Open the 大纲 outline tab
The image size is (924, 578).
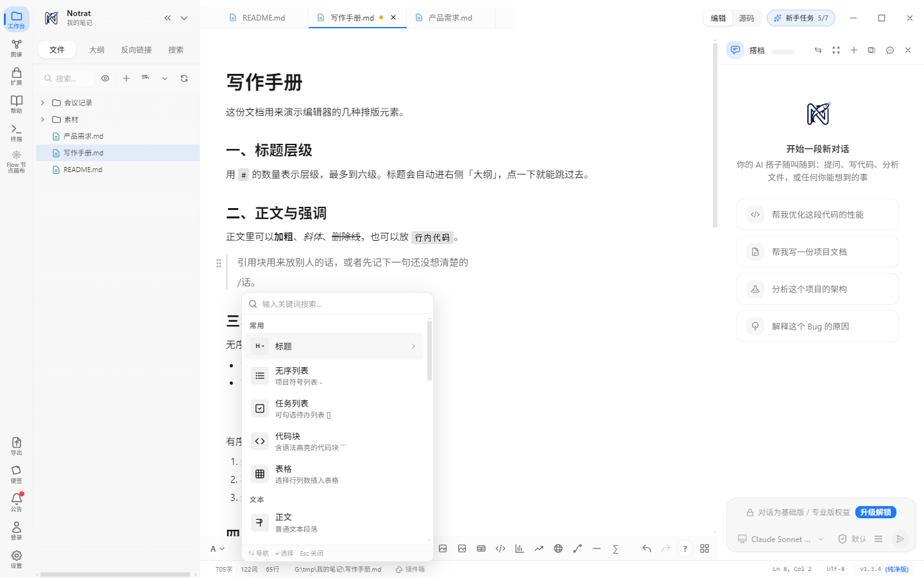click(x=97, y=49)
